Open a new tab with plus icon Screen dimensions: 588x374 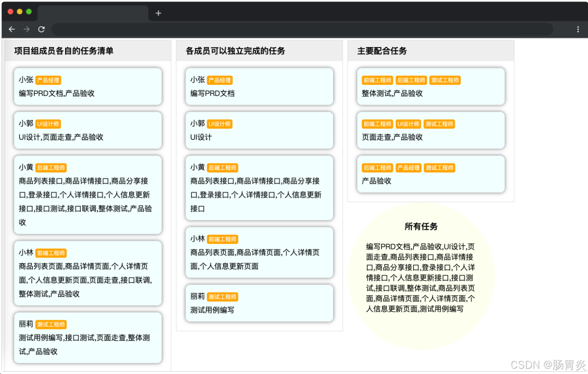point(159,13)
